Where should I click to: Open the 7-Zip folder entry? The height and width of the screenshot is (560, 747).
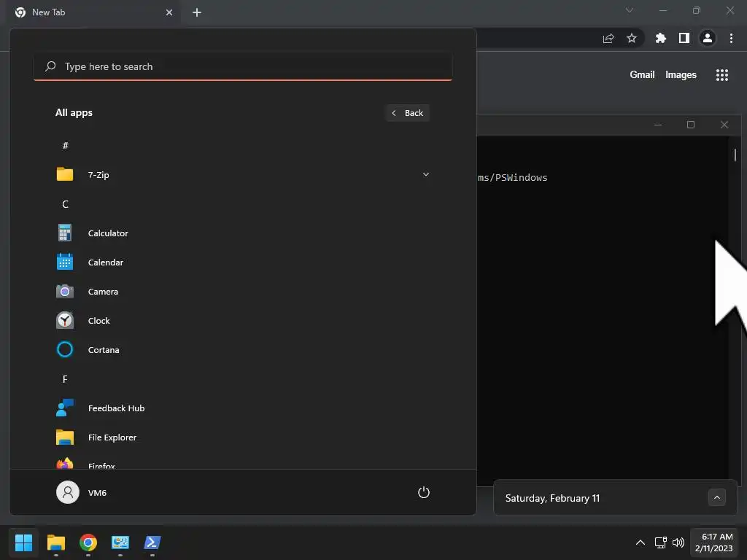pyautogui.click(x=242, y=175)
